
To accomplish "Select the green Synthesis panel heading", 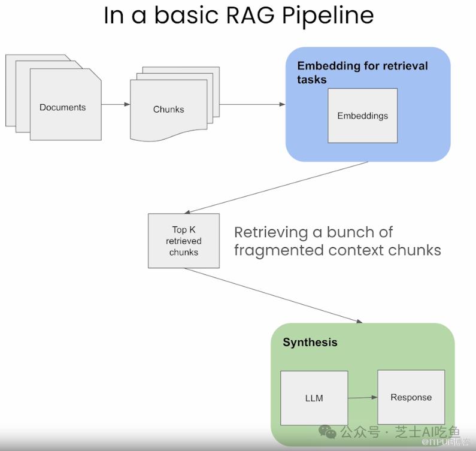I will 310,342.
